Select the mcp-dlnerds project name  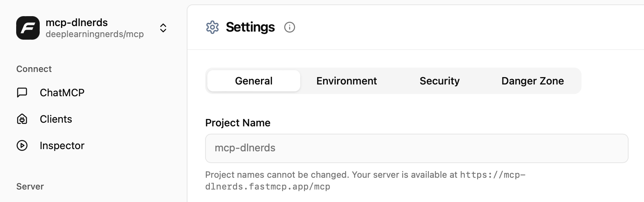[76, 22]
